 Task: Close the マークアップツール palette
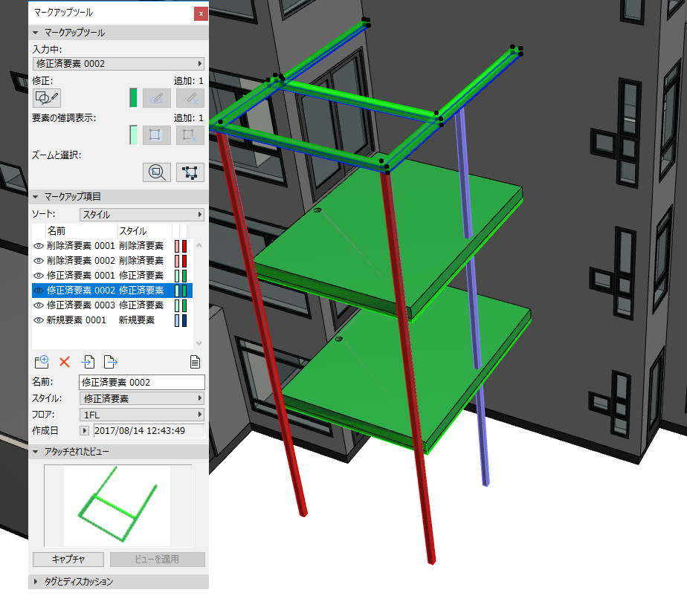tap(201, 13)
